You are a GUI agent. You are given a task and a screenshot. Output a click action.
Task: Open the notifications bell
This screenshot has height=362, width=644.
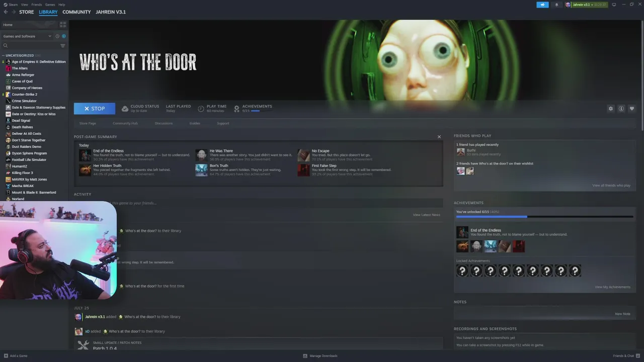556,5
